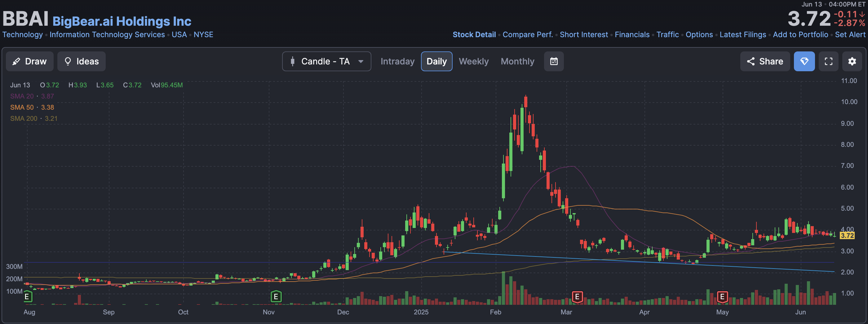Click BigBear.ai Holdings Inc company name
The height and width of the screenshot is (324, 868).
[122, 21]
